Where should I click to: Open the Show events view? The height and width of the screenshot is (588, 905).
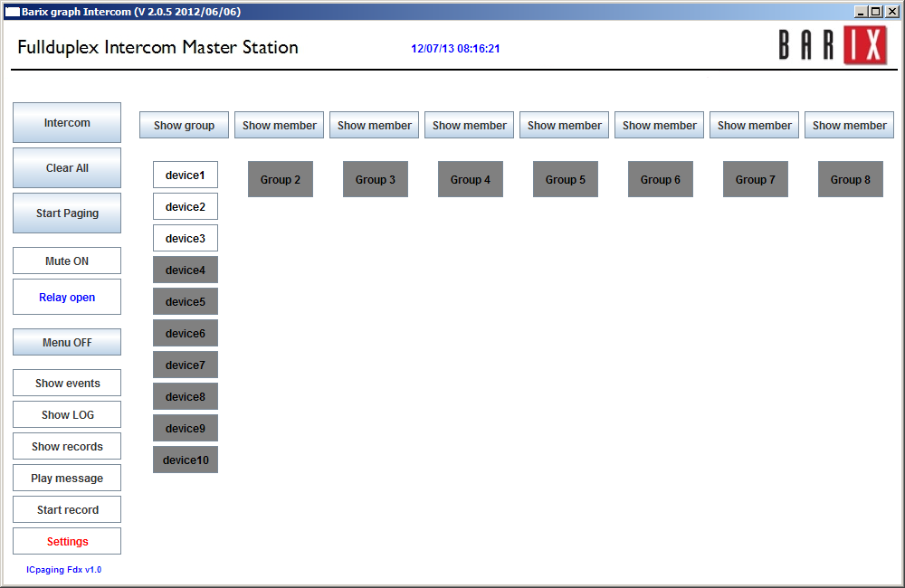(x=67, y=384)
